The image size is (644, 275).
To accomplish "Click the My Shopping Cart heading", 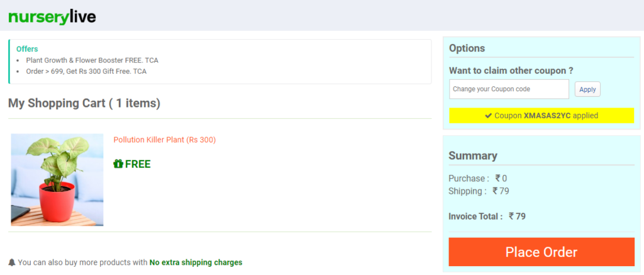I will pyautogui.click(x=84, y=103).
